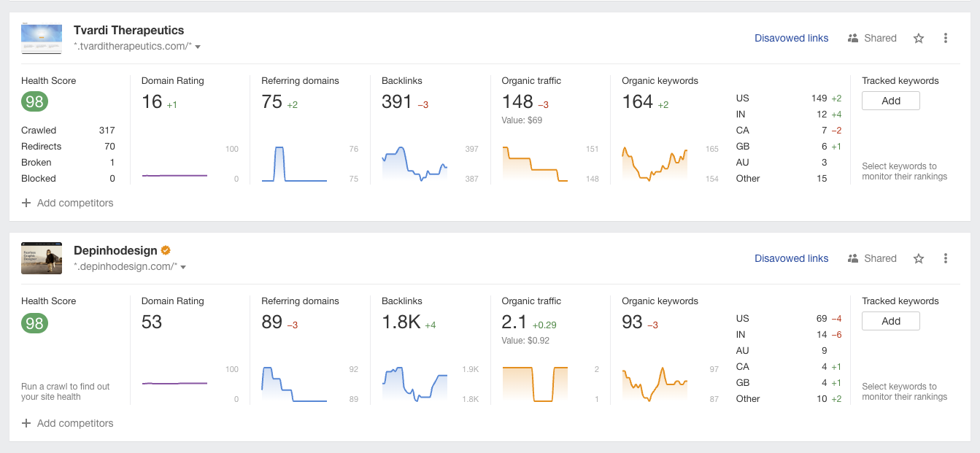The height and width of the screenshot is (453, 980).
Task: Open more options for Tvardi Therapeutics
Action: click(946, 38)
